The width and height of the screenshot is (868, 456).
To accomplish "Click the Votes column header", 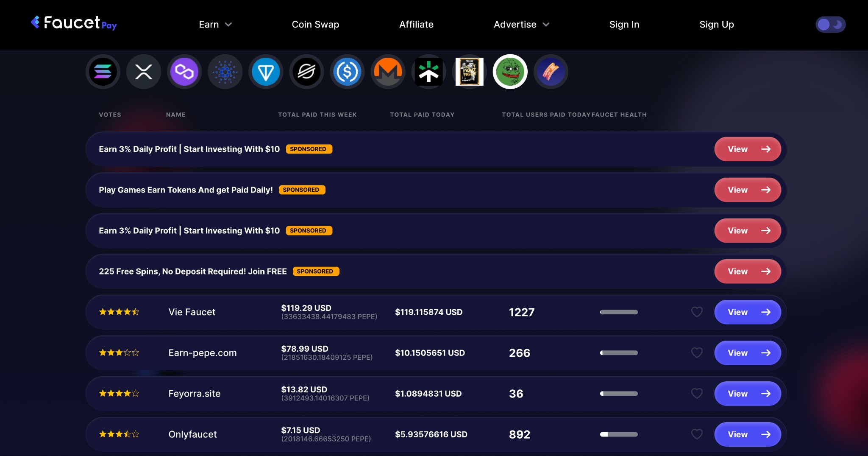I will tap(110, 115).
